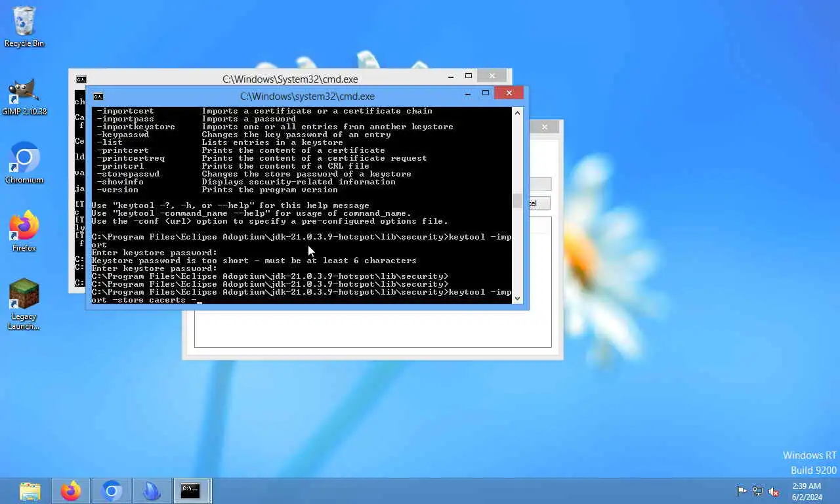Click the "-keypasswd" option text
This screenshot has width=840, height=504.
(123, 135)
